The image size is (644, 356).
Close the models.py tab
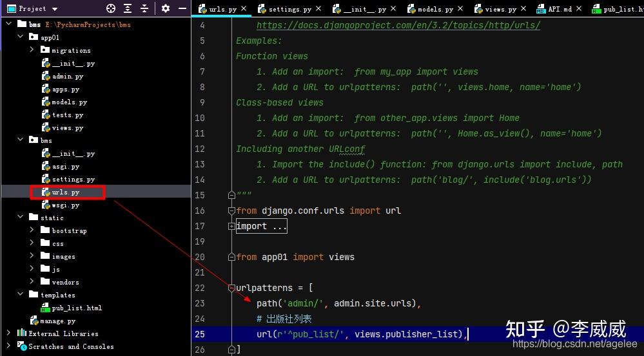tap(460, 8)
